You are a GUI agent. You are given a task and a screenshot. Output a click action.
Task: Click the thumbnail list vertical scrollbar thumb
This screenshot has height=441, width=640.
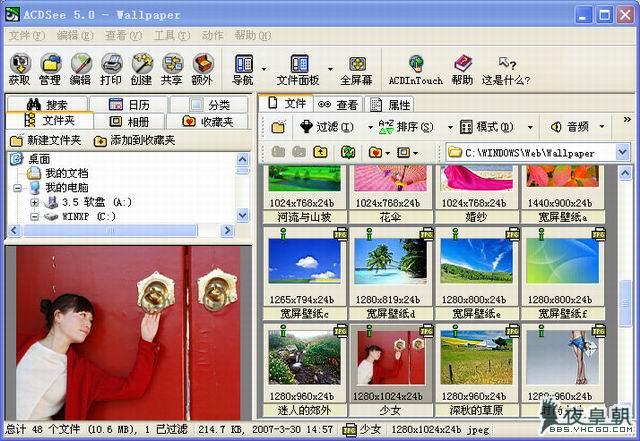(625, 303)
